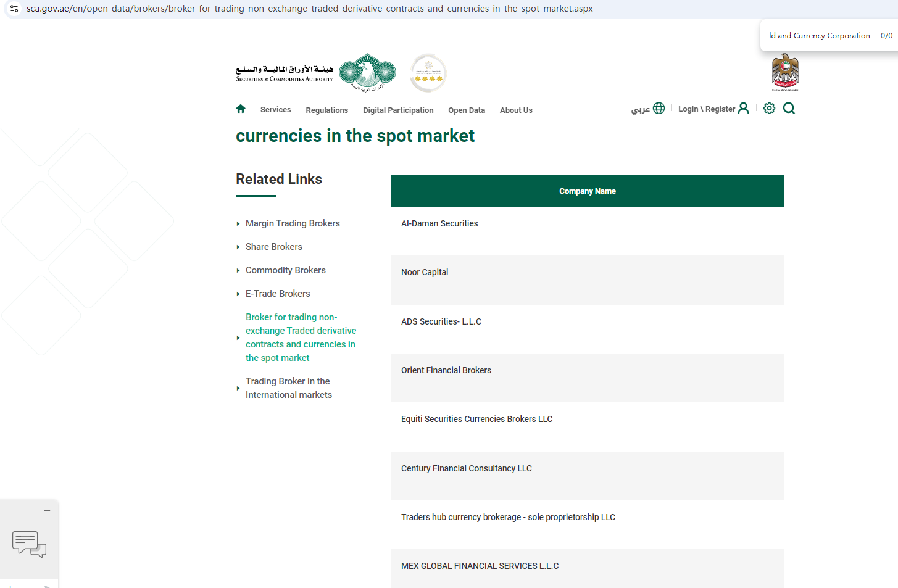Image resolution: width=898 pixels, height=588 pixels.
Task: Open Commodity Brokers link
Action: (x=286, y=270)
